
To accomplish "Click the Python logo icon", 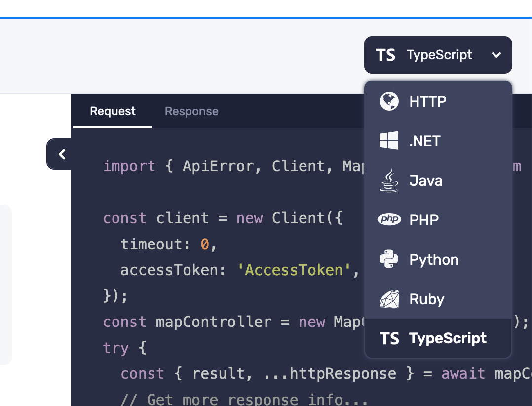I will [389, 259].
